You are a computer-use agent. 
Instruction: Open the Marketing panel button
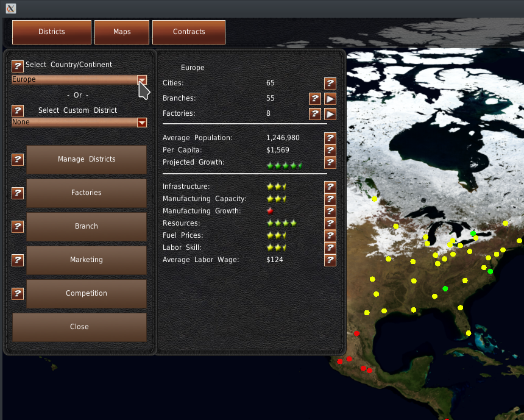click(87, 260)
